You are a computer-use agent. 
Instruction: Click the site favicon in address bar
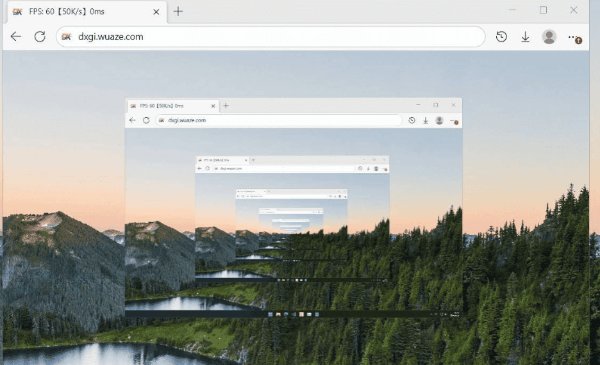(67, 37)
